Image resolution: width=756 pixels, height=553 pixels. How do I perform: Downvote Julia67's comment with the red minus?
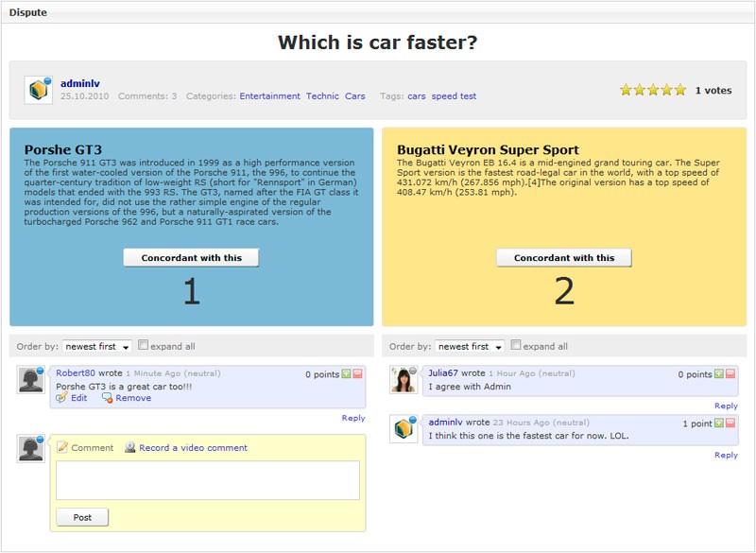click(730, 373)
